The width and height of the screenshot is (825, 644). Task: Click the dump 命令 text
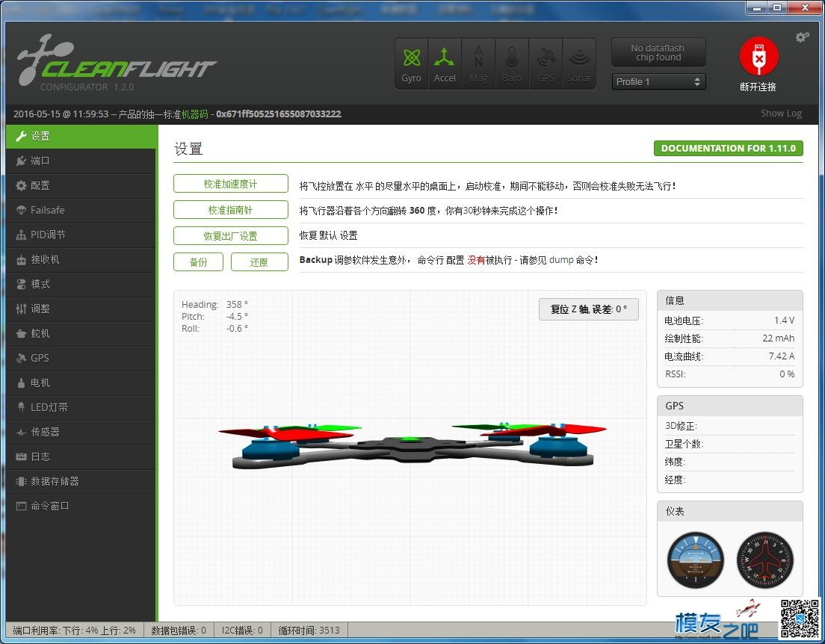(572, 260)
